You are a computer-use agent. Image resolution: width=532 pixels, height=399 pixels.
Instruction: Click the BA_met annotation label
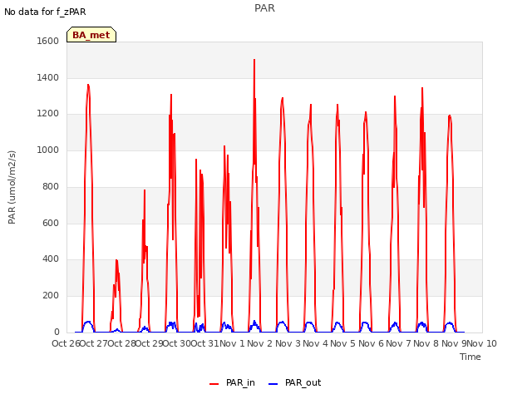pyautogui.click(x=91, y=35)
